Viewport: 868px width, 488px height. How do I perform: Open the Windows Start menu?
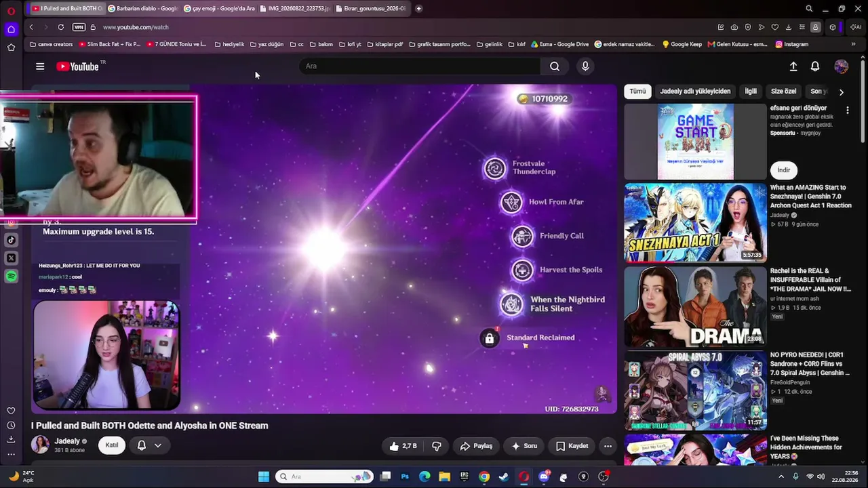click(264, 476)
